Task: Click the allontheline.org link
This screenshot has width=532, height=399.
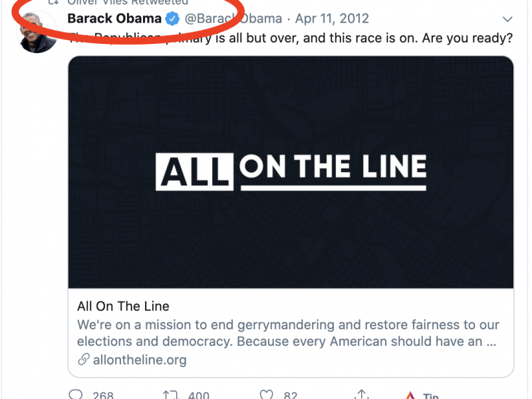Action: coord(140,360)
